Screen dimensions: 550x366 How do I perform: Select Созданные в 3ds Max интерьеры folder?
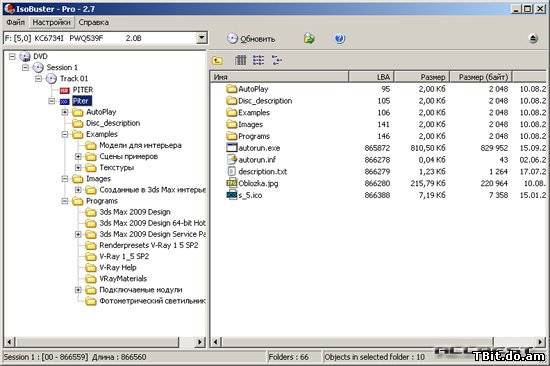click(x=145, y=190)
